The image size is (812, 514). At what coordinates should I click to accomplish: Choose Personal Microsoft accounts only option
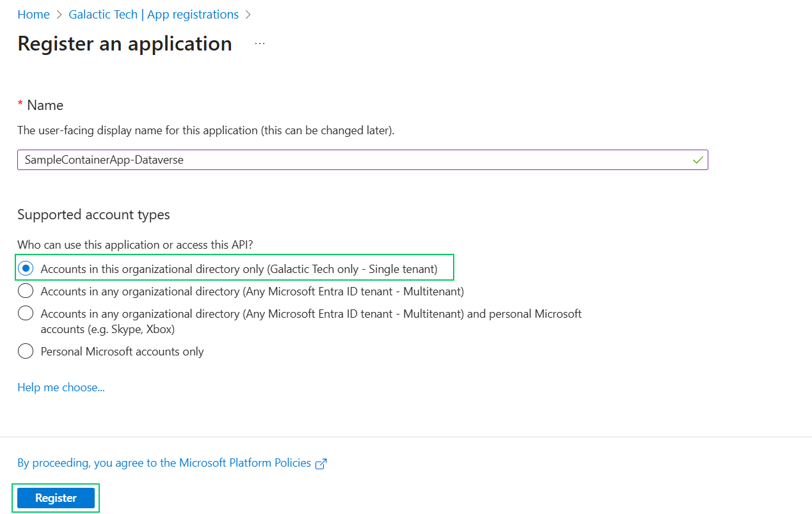tap(26, 352)
